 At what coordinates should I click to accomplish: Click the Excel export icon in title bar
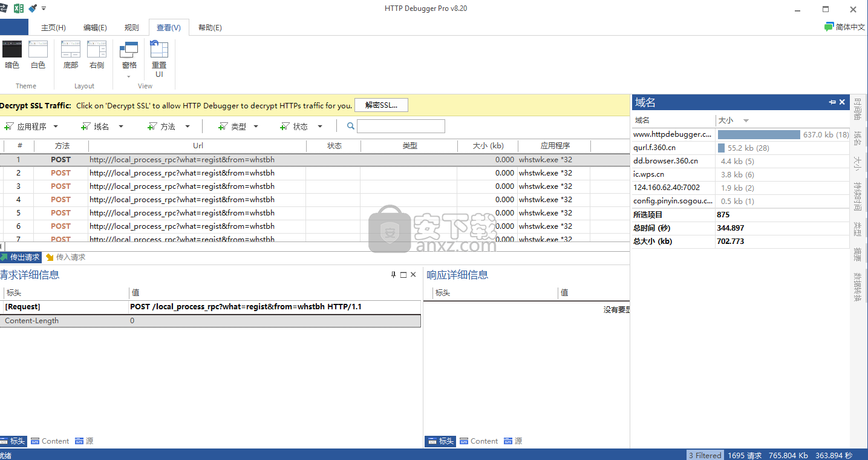click(19, 8)
